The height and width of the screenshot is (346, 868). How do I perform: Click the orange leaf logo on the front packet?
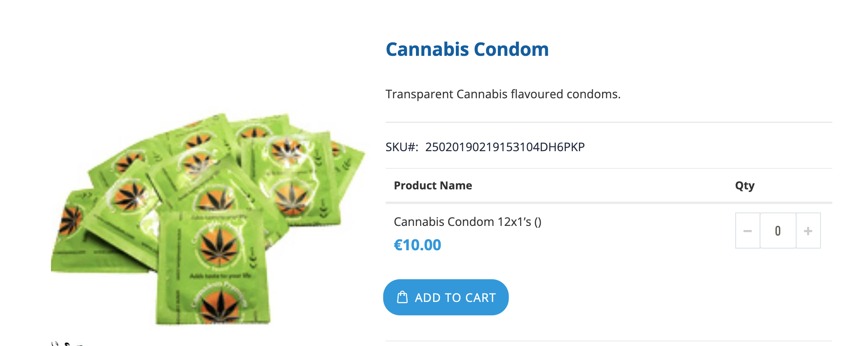click(218, 246)
